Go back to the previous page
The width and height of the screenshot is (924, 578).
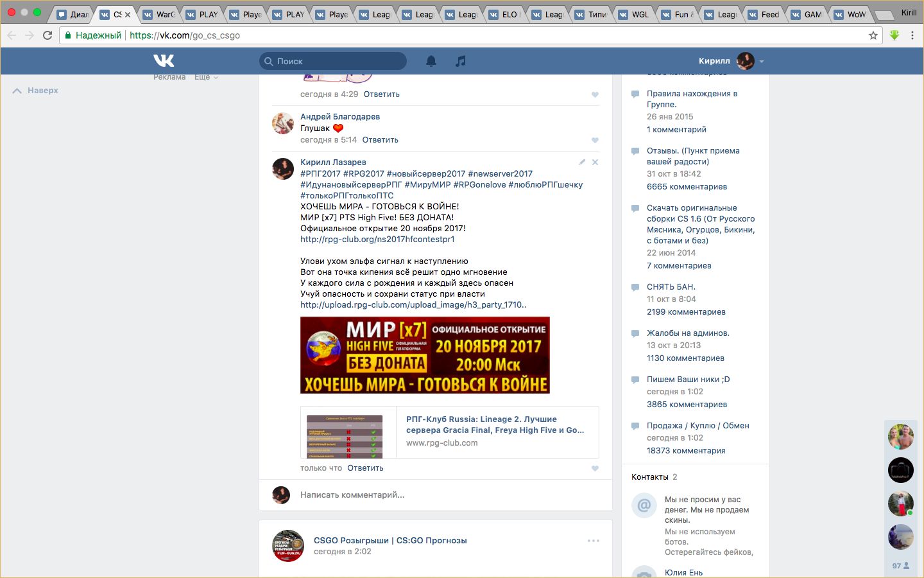pos(12,35)
